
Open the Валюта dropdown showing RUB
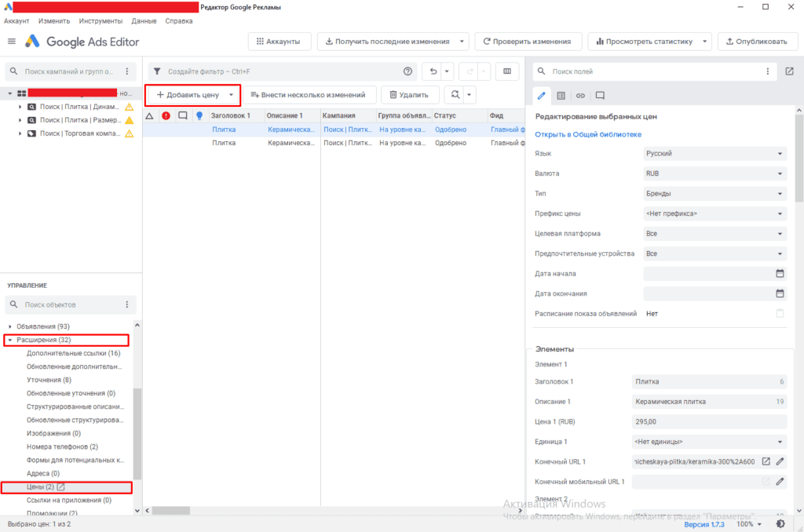coord(714,173)
